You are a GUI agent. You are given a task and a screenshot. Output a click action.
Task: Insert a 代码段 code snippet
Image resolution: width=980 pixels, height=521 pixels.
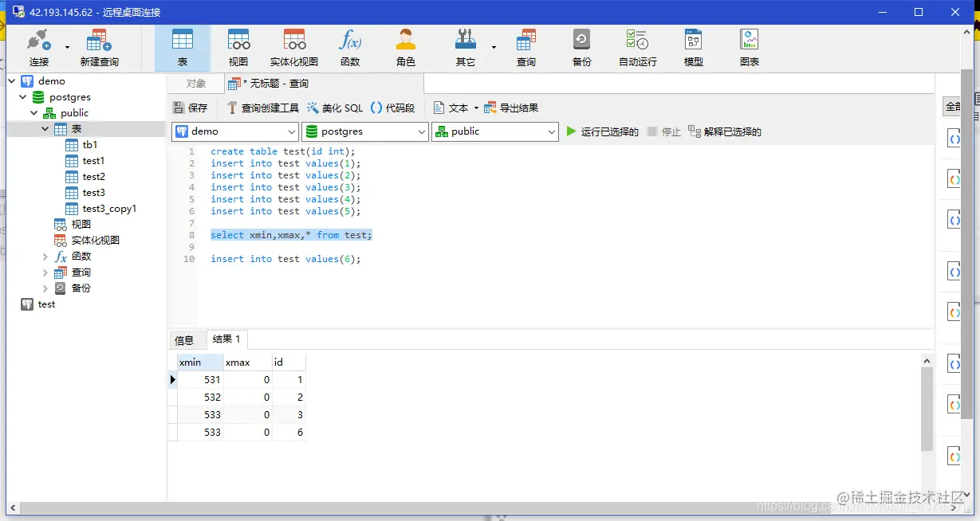coord(392,108)
